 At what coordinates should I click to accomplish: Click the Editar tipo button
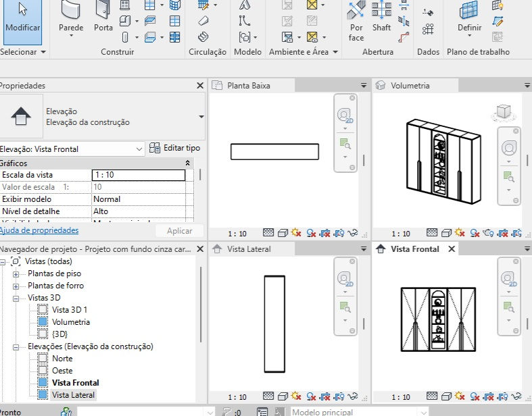coord(174,148)
